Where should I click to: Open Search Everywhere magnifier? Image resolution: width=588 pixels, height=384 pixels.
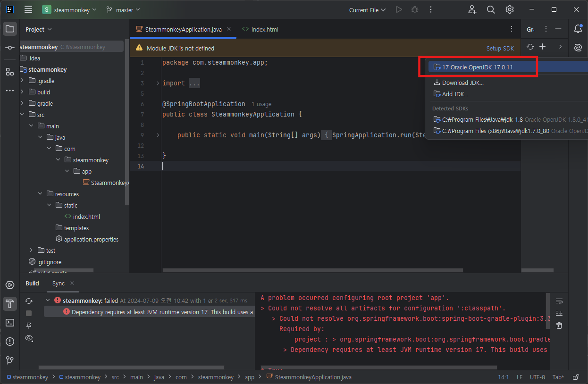click(491, 9)
